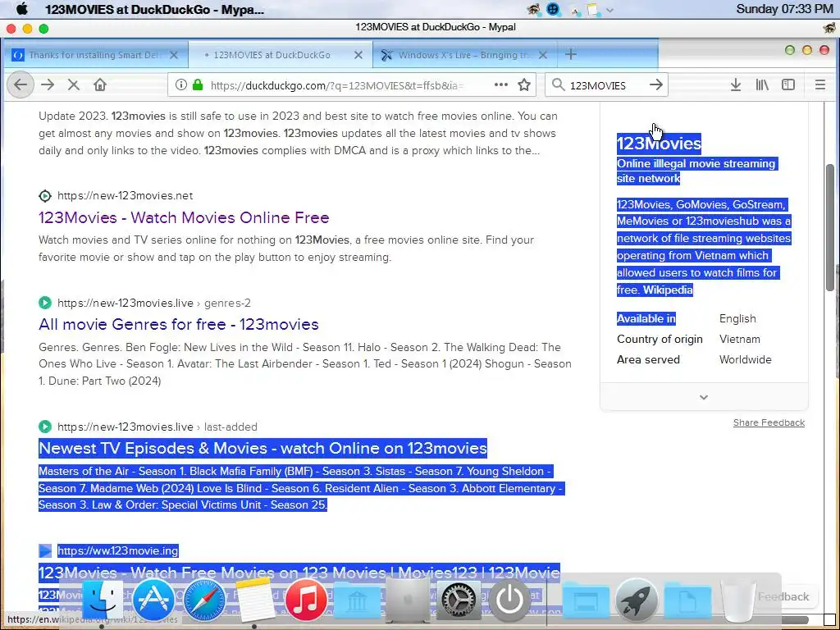
Task: Click the Feedback button near the bottom right
Action: (783, 597)
